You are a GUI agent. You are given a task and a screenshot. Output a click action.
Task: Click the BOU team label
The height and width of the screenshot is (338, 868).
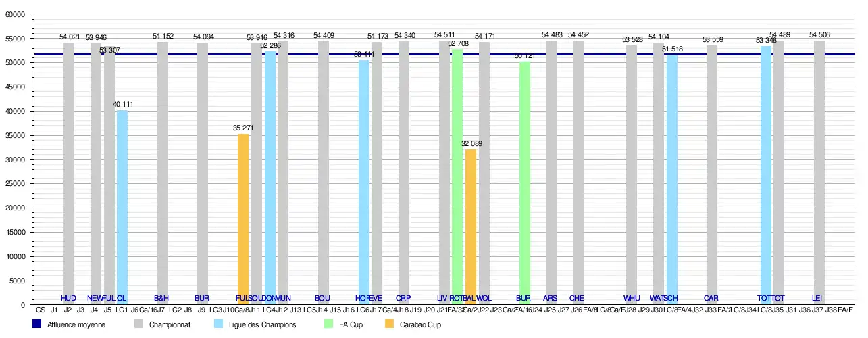point(323,298)
